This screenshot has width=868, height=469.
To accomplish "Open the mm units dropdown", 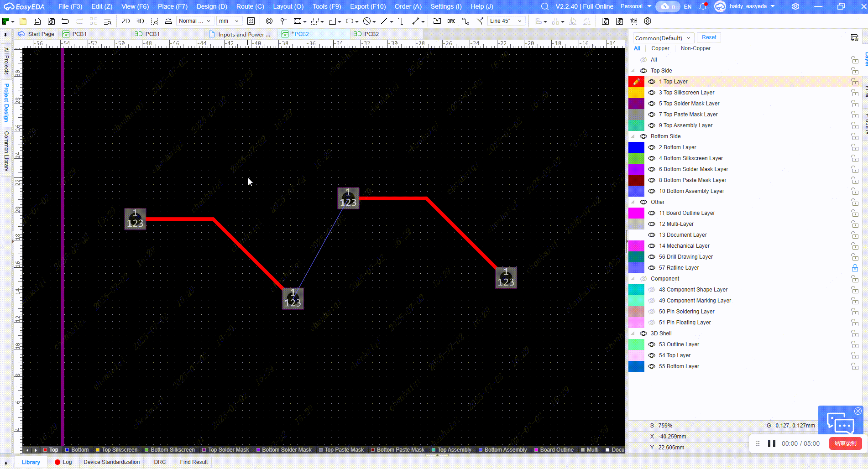I will coord(229,21).
